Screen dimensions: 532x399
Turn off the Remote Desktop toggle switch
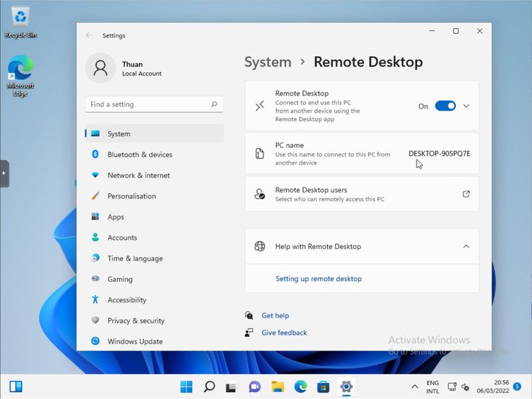445,106
